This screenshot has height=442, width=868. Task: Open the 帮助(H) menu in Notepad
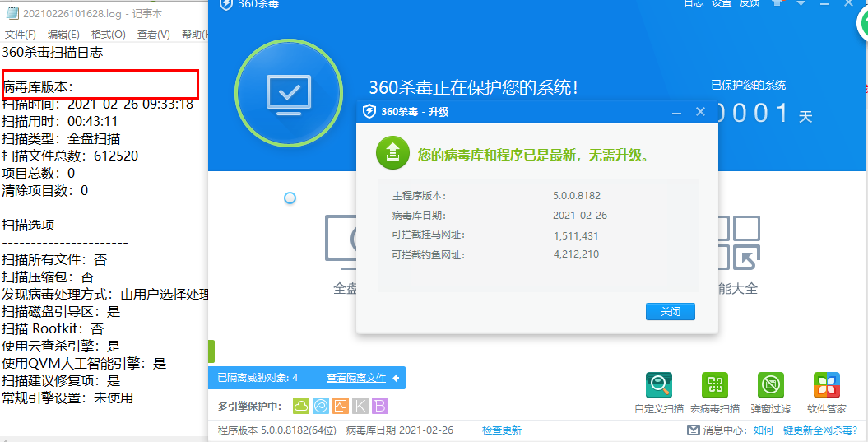pos(194,35)
